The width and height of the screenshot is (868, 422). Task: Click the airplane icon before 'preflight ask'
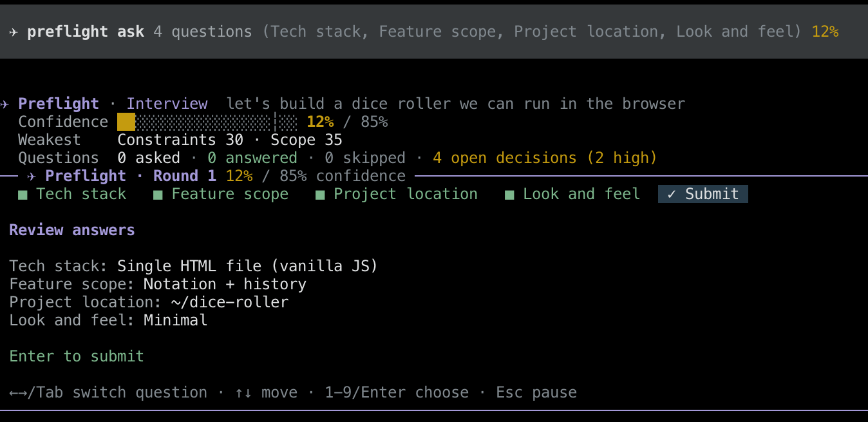(x=14, y=32)
